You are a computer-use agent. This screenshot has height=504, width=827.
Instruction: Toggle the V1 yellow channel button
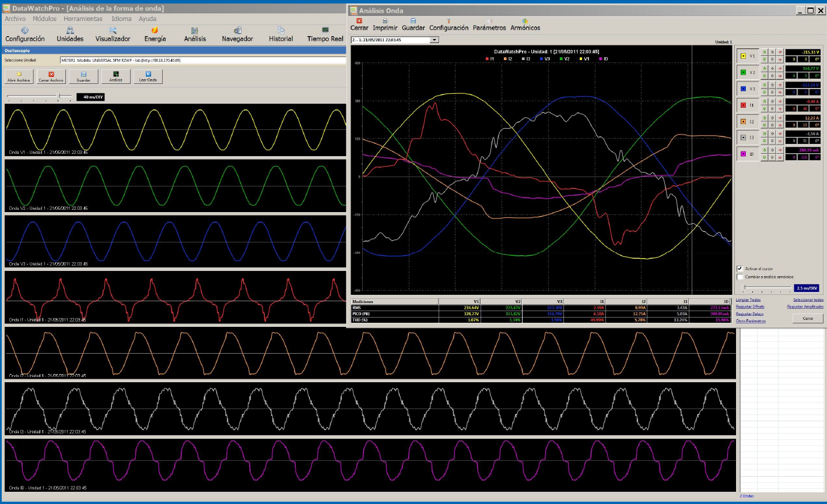tap(748, 56)
